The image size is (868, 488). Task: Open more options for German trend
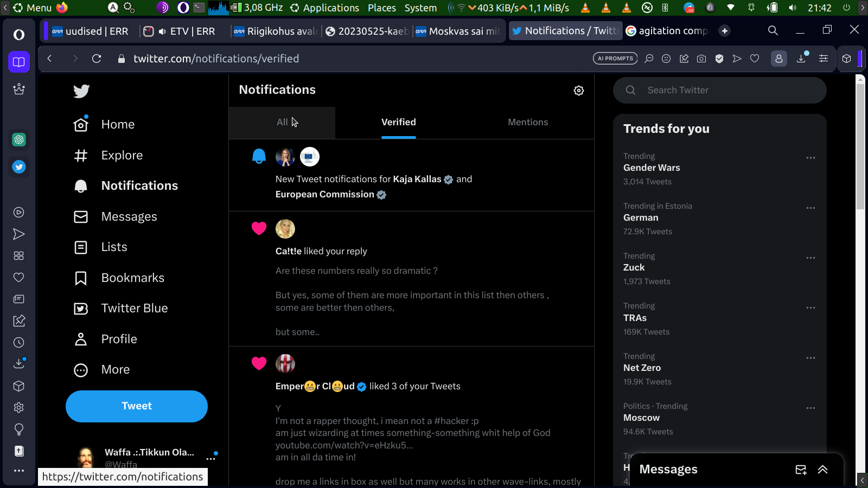click(810, 208)
